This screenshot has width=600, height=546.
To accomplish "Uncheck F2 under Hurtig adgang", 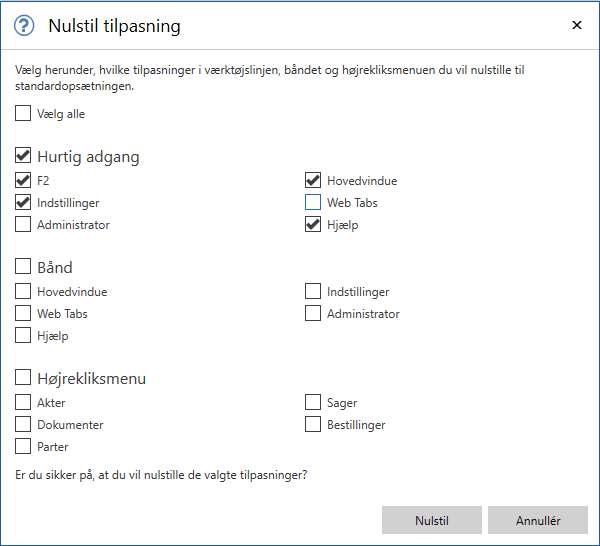I will point(23,181).
